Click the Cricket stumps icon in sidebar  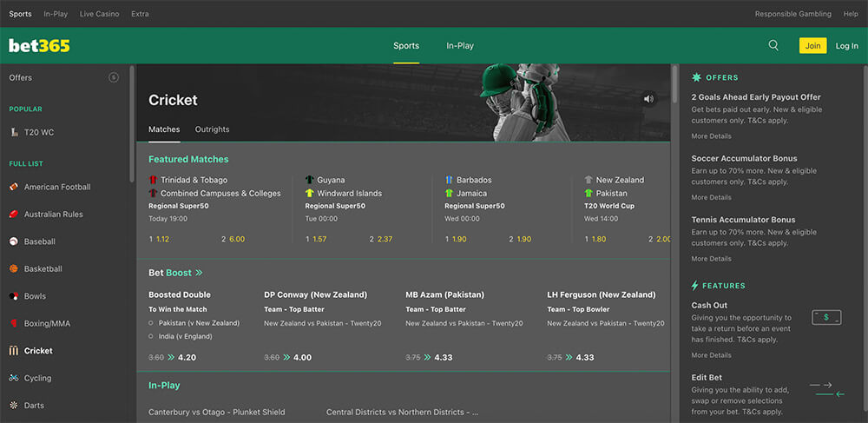(x=14, y=350)
